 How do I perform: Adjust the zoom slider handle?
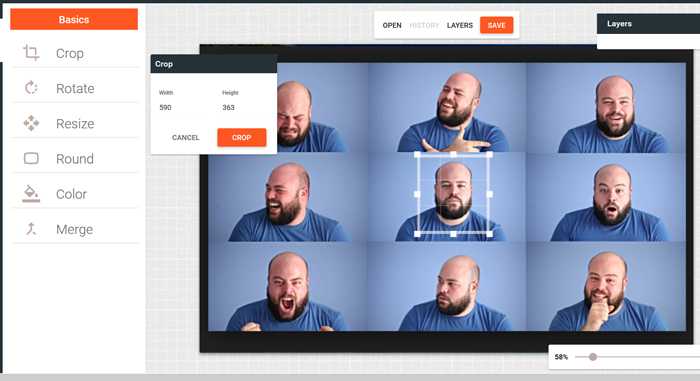pos(593,357)
